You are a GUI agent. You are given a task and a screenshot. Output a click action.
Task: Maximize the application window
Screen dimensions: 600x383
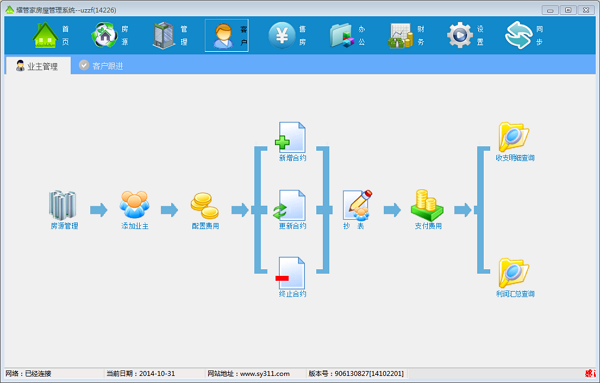(568, 10)
